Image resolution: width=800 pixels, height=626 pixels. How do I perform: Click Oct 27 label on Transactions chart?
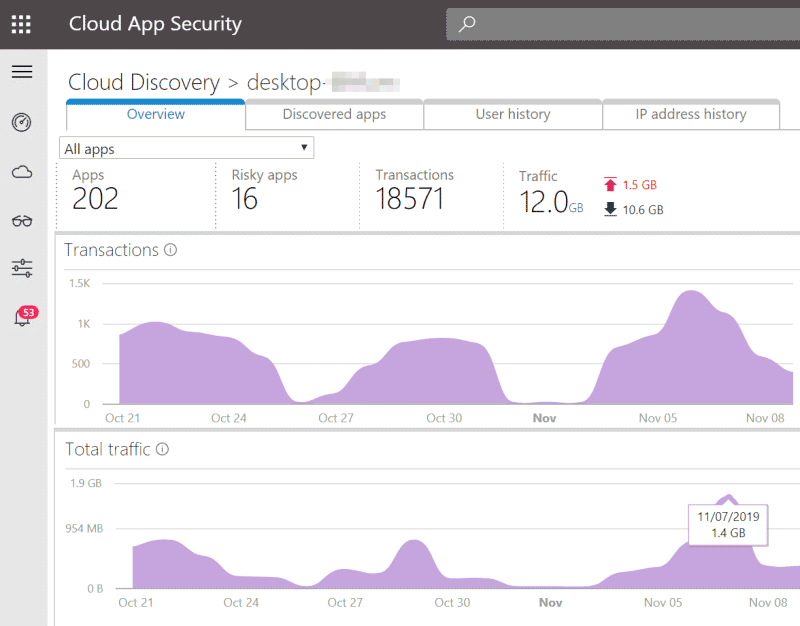point(336,418)
